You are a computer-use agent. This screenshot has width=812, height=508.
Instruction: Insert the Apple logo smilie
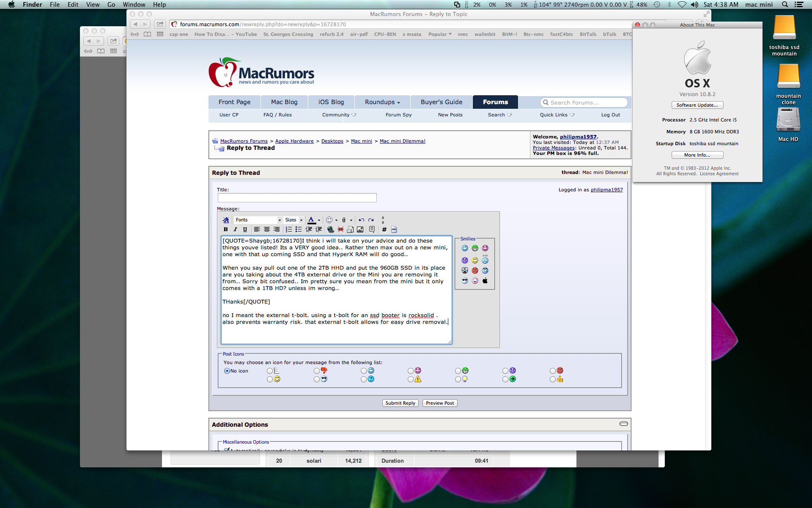click(x=485, y=281)
